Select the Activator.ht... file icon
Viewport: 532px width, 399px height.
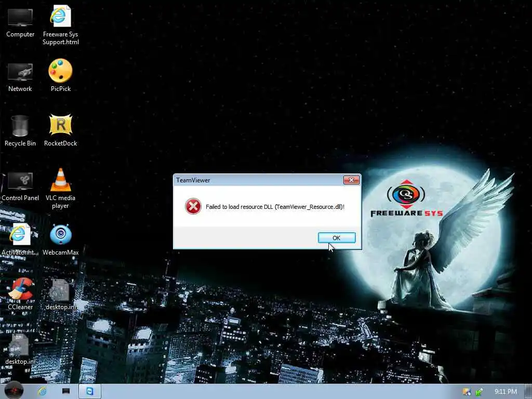click(x=20, y=240)
